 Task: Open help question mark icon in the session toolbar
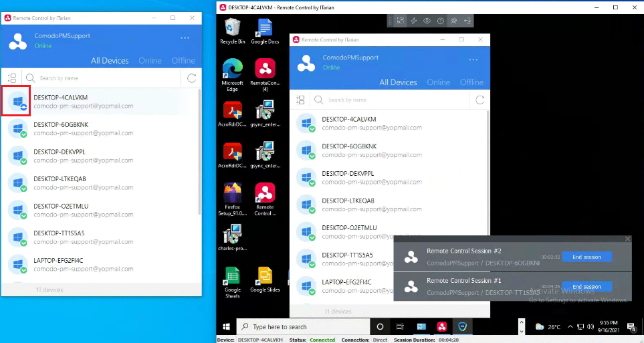(x=440, y=21)
